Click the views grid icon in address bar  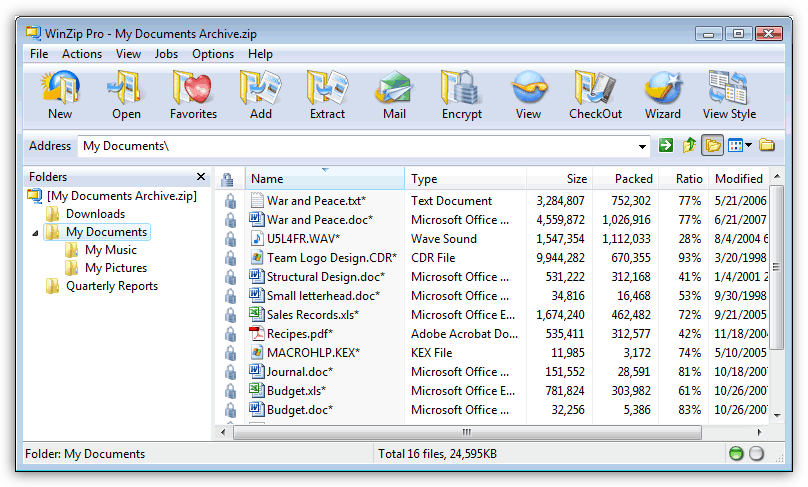(x=735, y=146)
